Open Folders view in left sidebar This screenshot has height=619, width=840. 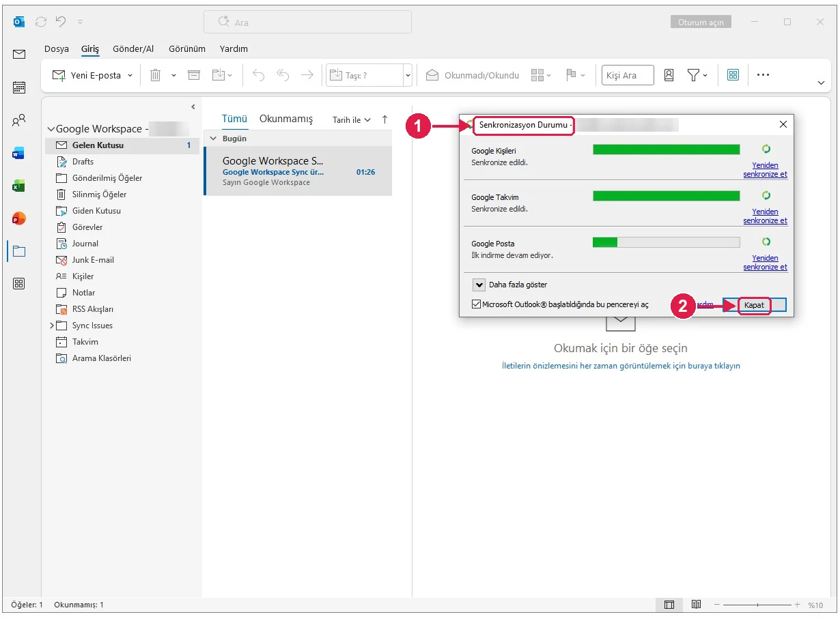coord(19,251)
